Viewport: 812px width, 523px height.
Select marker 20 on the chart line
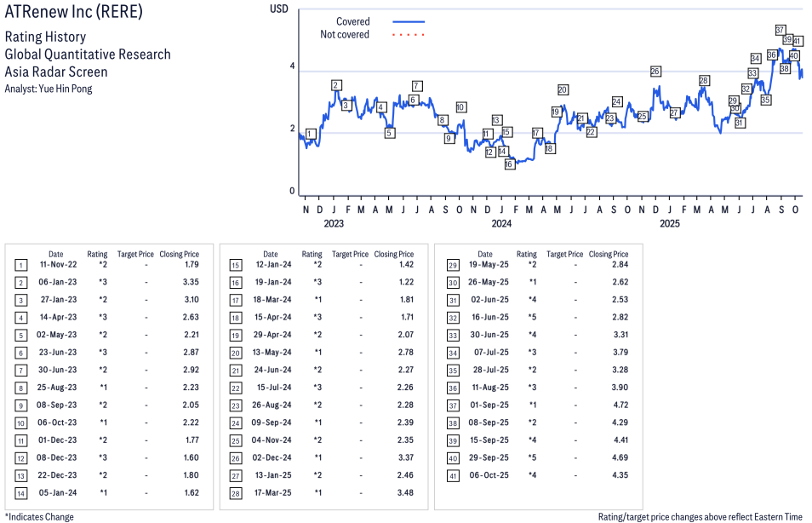563,89
